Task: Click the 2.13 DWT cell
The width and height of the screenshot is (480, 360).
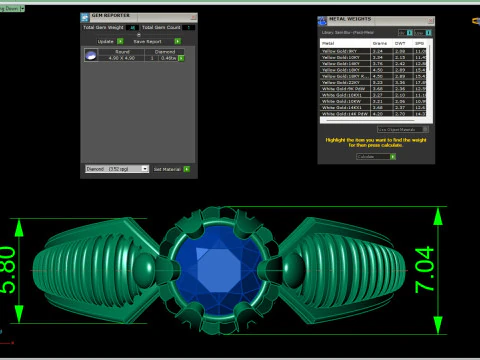Action: point(403,57)
